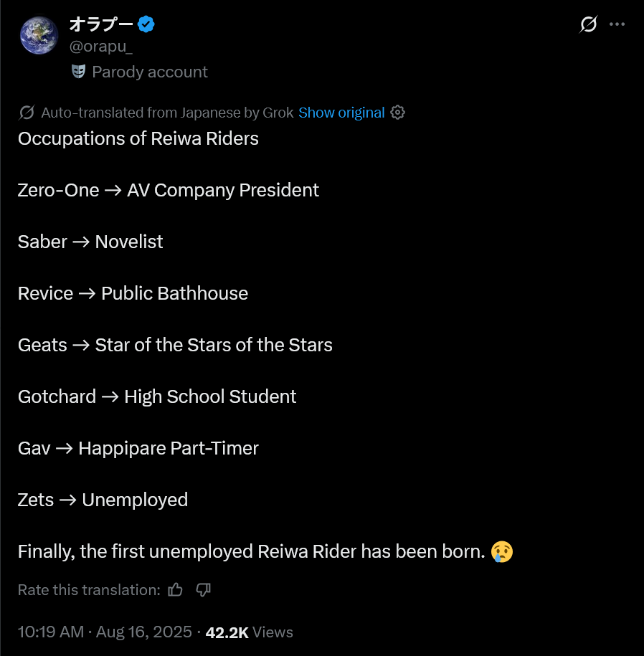The width and height of the screenshot is (644, 656).
Task: Open the Earth profile picture
Action: pos(39,35)
